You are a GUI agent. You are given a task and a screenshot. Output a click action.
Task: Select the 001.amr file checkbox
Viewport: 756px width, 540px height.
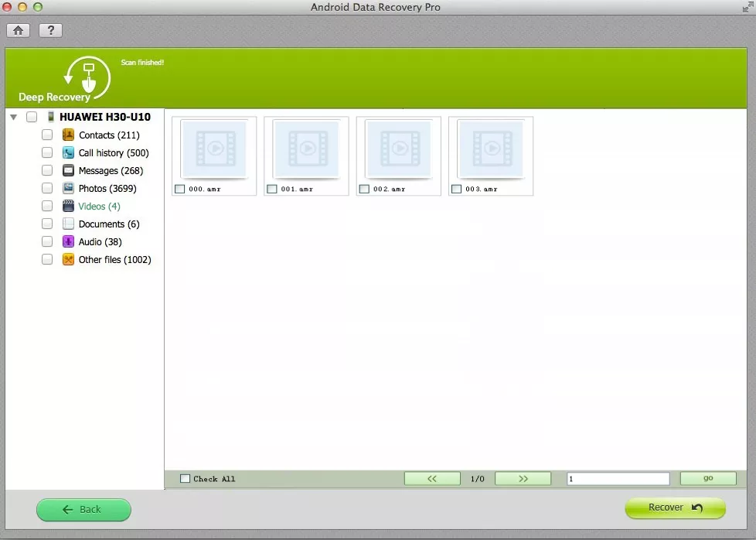(x=272, y=190)
